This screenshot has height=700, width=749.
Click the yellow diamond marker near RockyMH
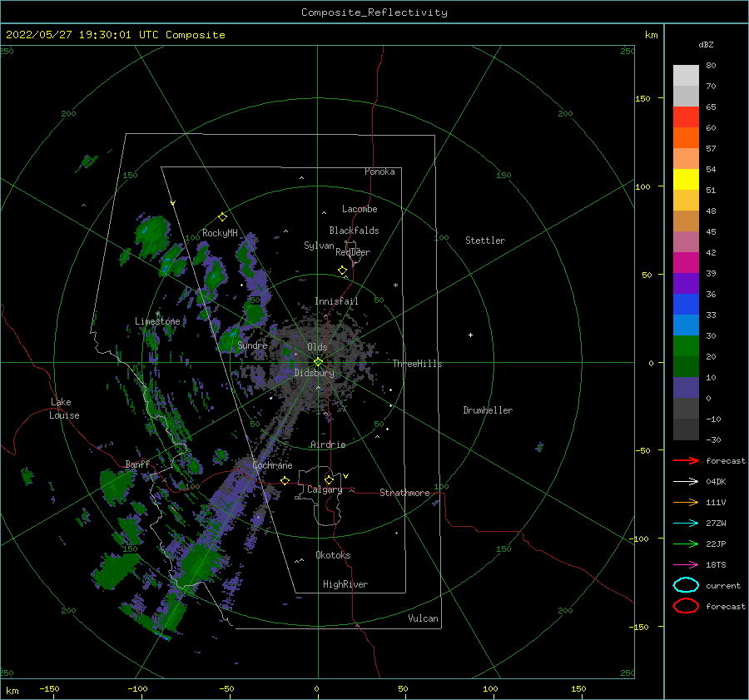click(222, 217)
